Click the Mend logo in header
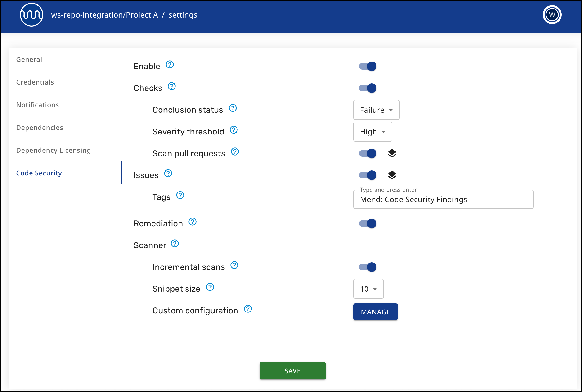Screen dimensions: 582x392 31,15
